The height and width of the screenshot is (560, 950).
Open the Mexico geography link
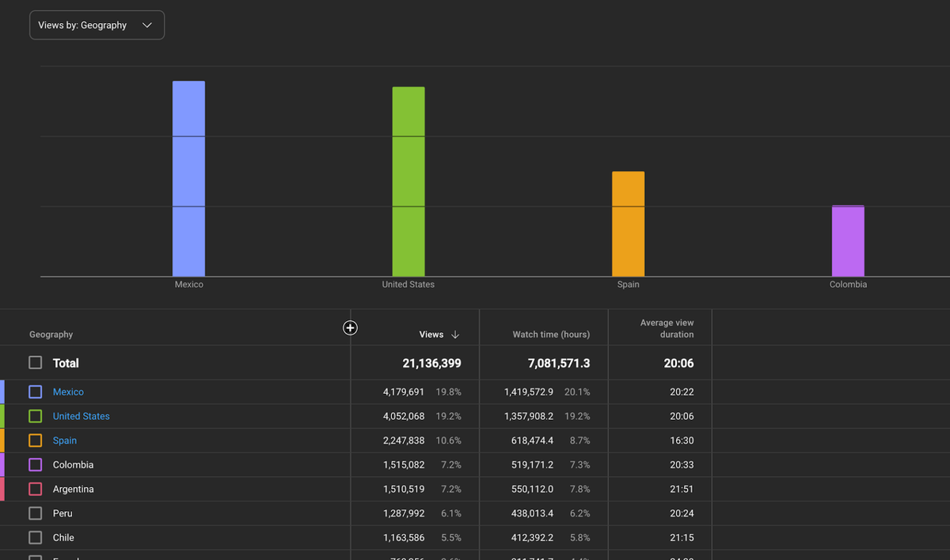[68, 392]
